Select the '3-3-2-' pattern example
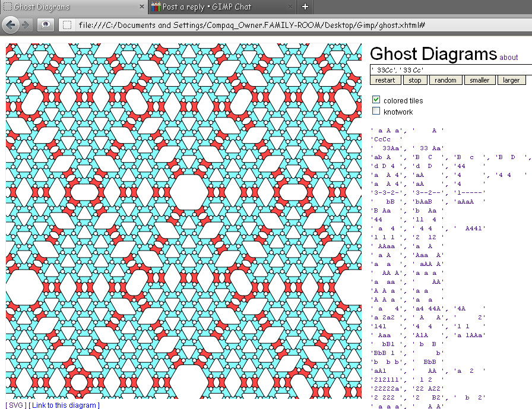The width and height of the screenshot is (532, 409). coord(428,192)
